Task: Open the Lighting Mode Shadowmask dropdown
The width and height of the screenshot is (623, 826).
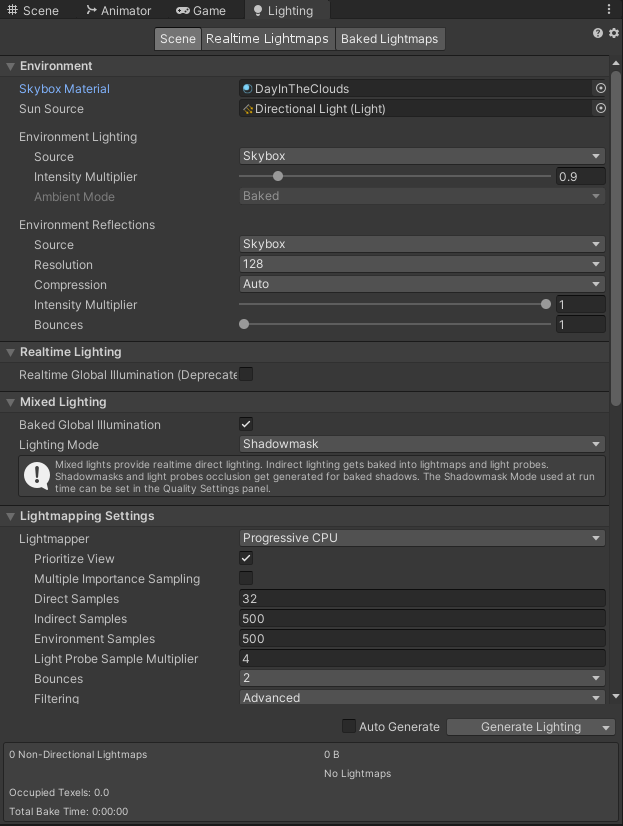Action: (422, 444)
